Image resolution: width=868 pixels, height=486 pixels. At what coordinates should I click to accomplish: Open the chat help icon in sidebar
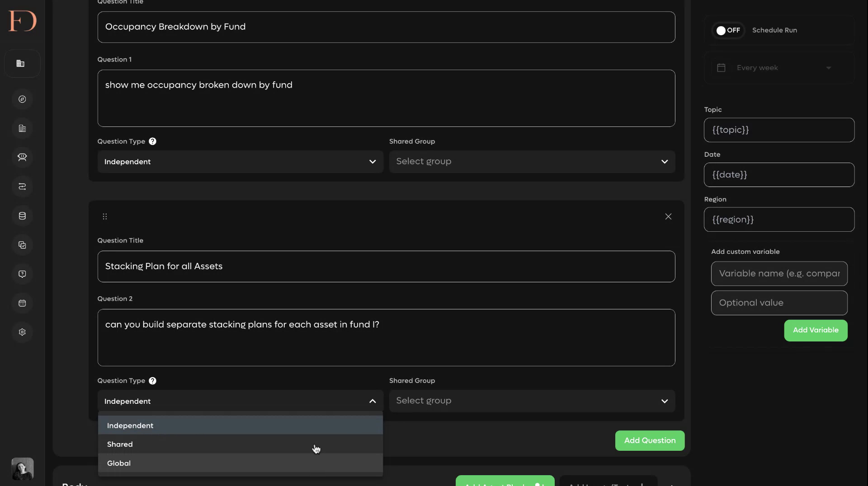pos(22,274)
